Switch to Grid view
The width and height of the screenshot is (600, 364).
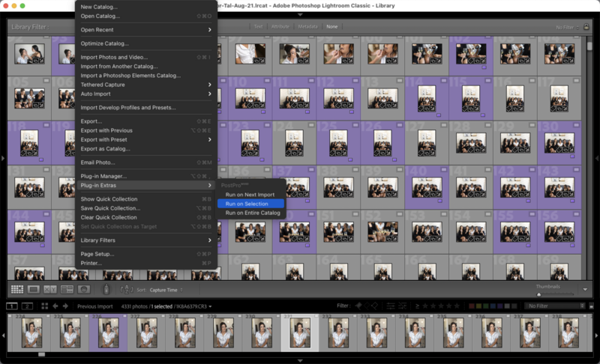click(16, 290)
